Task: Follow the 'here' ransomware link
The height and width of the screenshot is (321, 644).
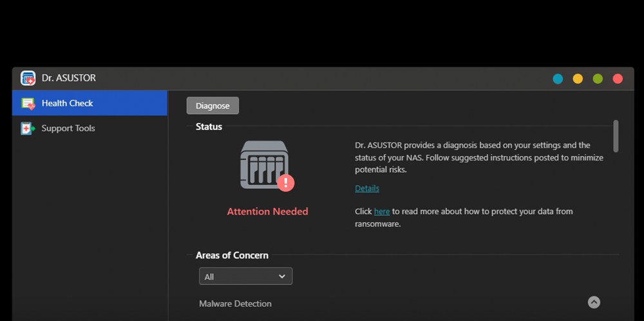Action: coord(381,211)
